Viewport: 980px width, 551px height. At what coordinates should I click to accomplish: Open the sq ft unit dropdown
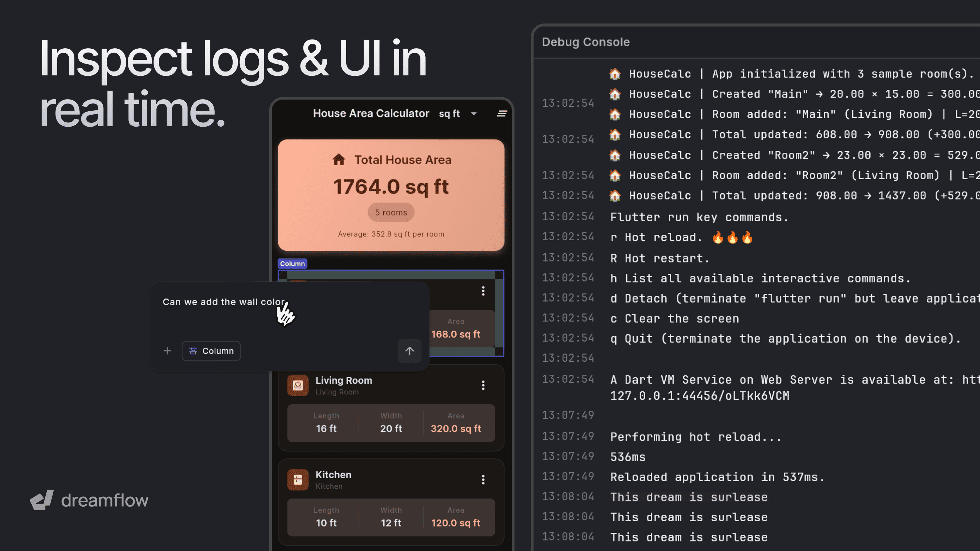click(473, 113)
